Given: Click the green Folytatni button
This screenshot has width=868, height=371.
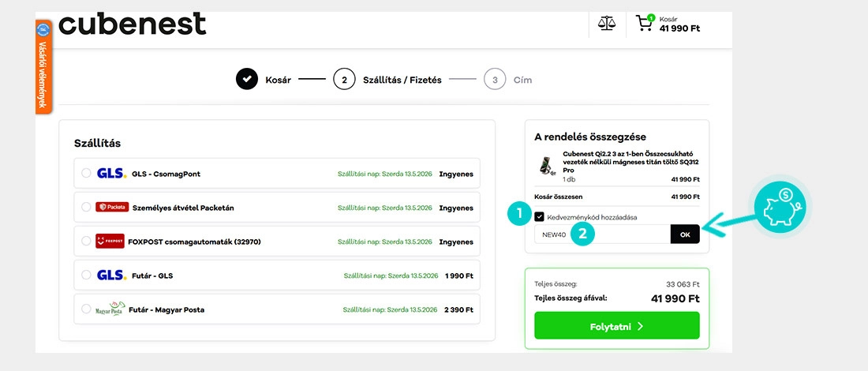Looking at the screenshot, I should (617, 325).
